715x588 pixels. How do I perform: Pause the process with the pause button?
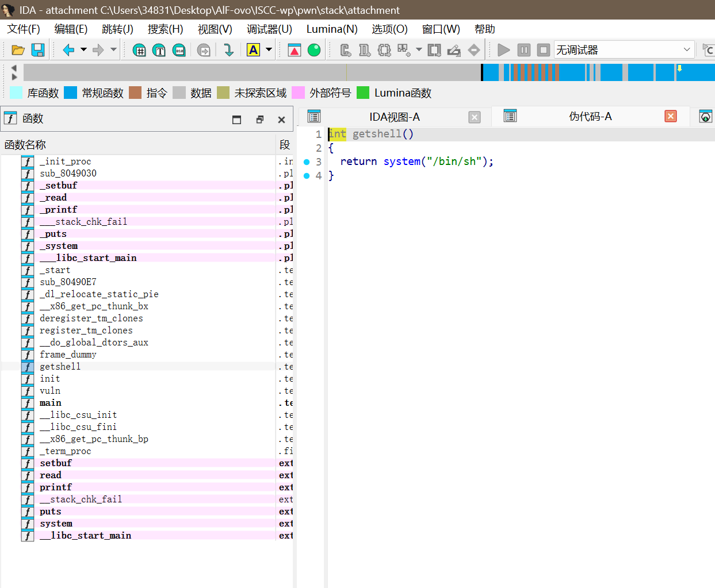(524, 50)
